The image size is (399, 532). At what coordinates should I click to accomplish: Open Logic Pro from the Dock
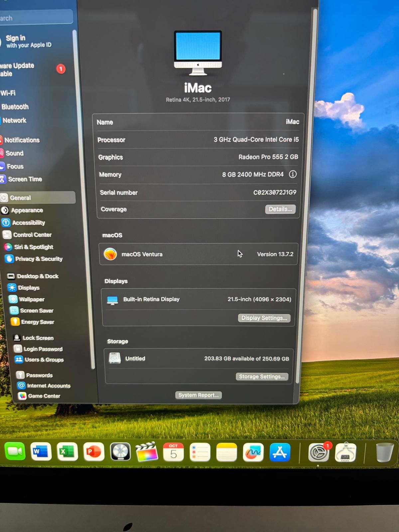(120, 452)
